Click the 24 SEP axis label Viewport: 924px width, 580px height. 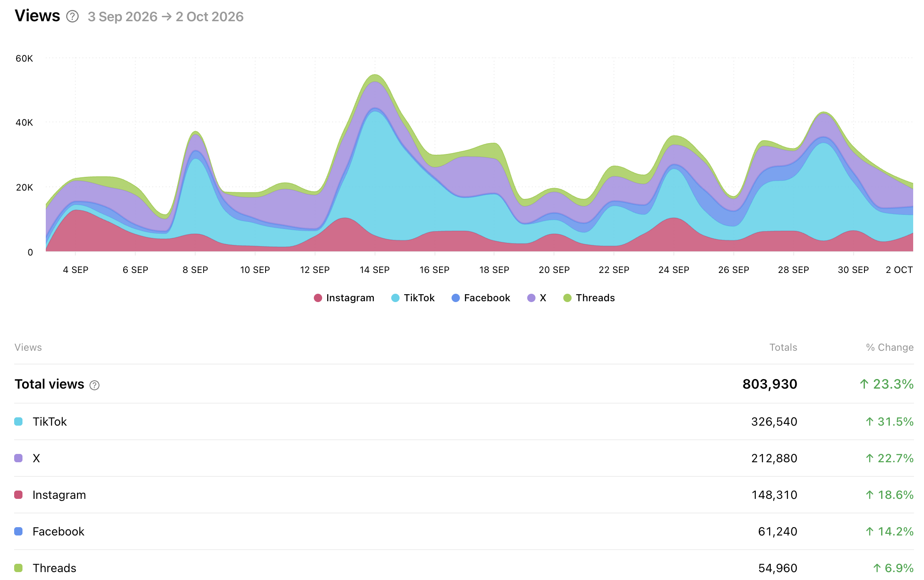point(674,270)
